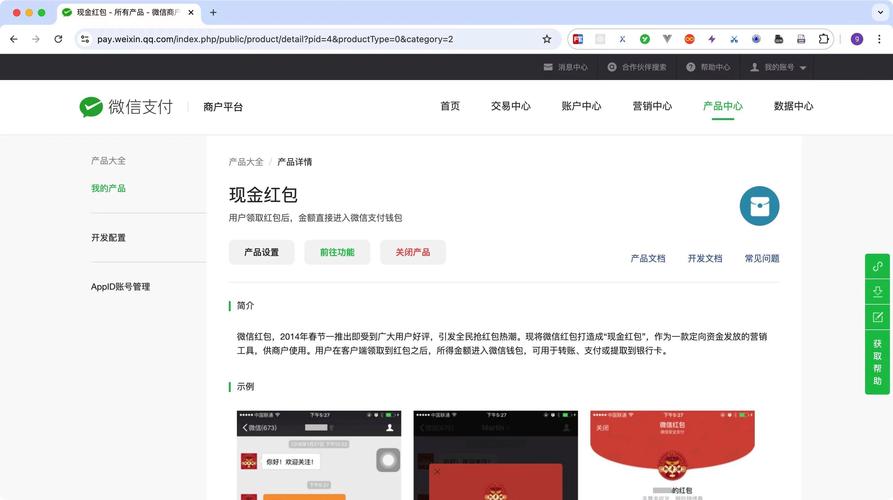Image resolution: width=893 pixels, height=500 pixels.
Task: Open the message center envelope icon
Action: [548, 67]
